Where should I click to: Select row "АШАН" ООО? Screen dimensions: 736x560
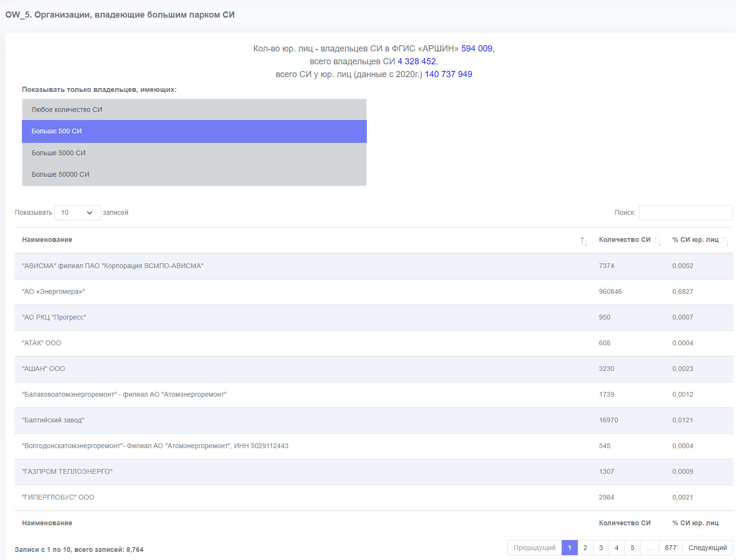[x=374, y=369]
